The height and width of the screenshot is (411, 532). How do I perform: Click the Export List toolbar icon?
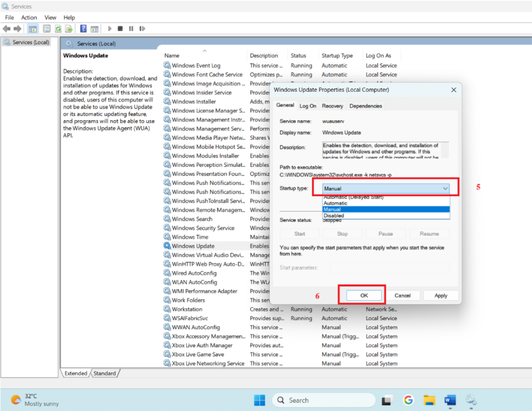coord(69,29)
